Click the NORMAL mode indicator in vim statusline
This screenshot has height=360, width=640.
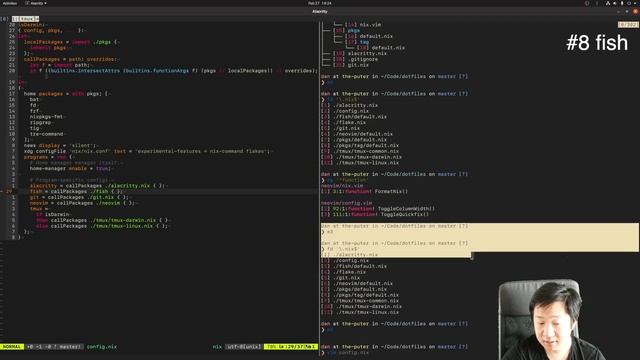[12, 347]
